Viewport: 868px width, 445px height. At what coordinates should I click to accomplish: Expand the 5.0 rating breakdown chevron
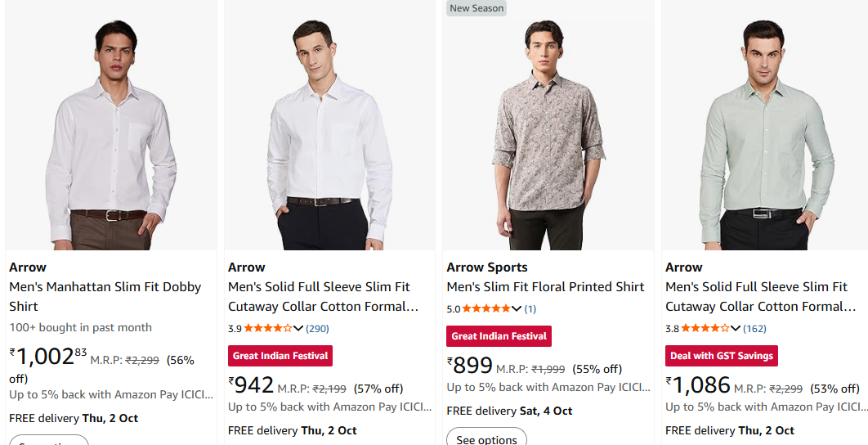(x=517, y=309)
